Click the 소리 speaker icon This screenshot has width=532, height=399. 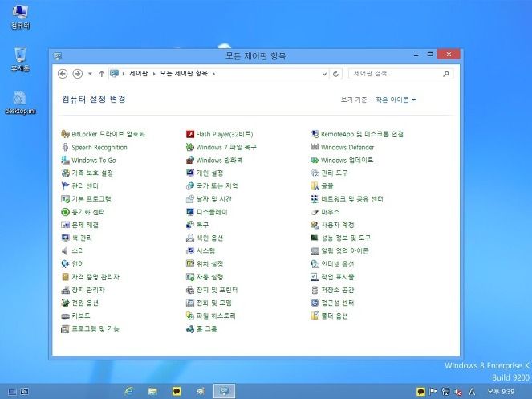65,251
